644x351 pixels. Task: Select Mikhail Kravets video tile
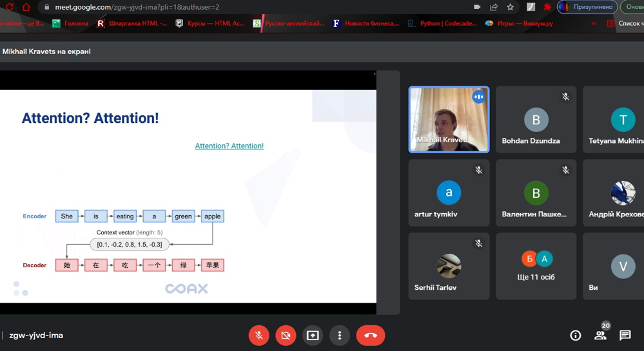[449, 120]
